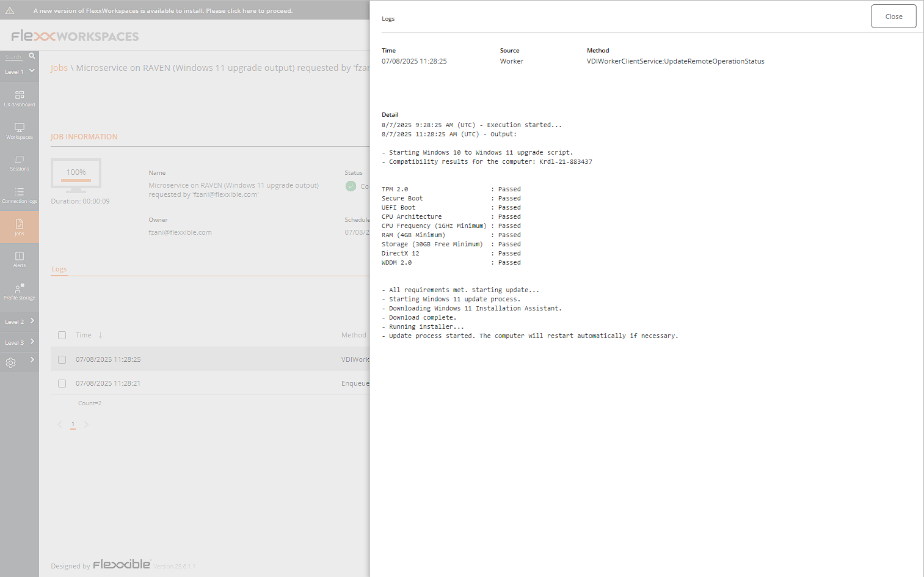Click the Time sort arrow icon

coord(100,335)
